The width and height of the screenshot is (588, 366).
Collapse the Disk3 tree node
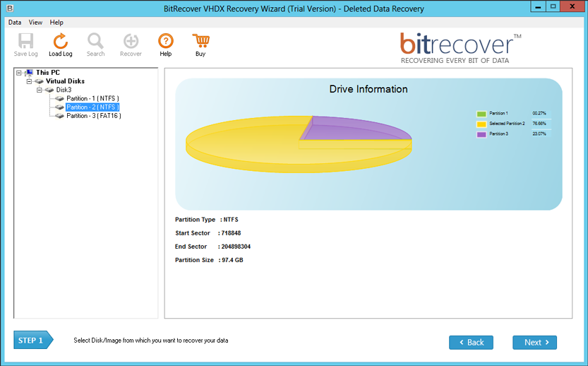[x=39, y=90]
